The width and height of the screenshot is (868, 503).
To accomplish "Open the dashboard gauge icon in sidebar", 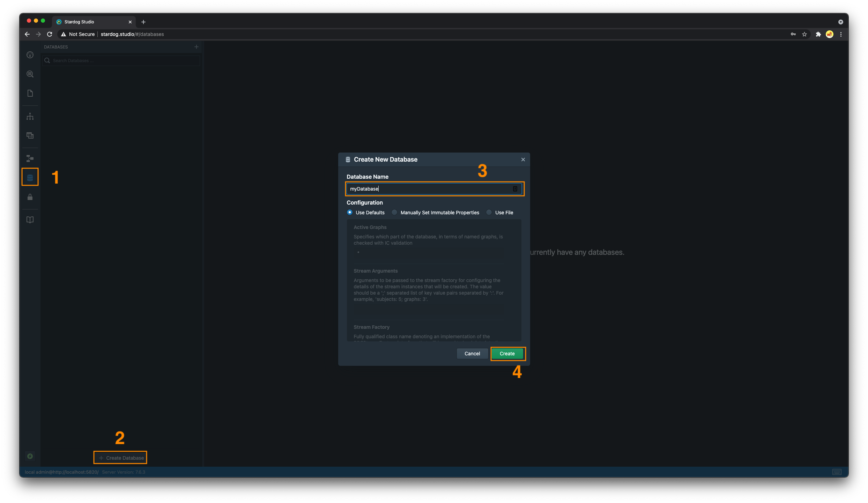I will (30, 55).
